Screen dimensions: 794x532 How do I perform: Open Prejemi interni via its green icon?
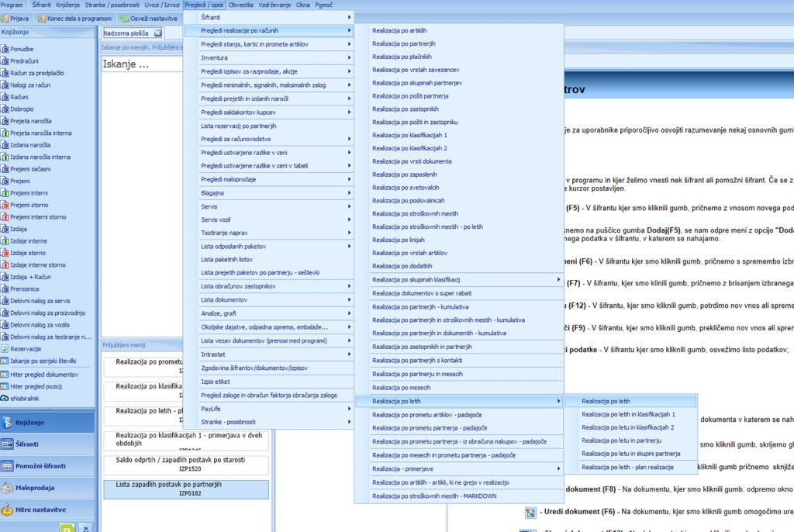tap(5, 193)
